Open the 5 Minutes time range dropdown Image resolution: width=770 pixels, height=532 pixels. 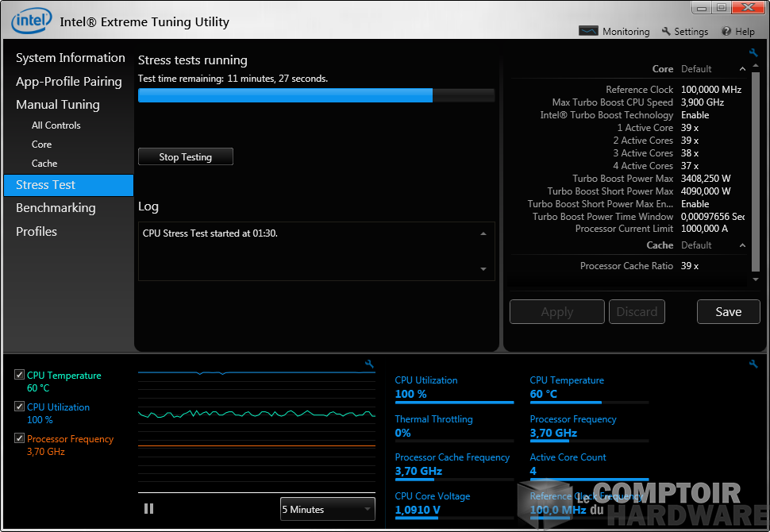click(327, 510)
